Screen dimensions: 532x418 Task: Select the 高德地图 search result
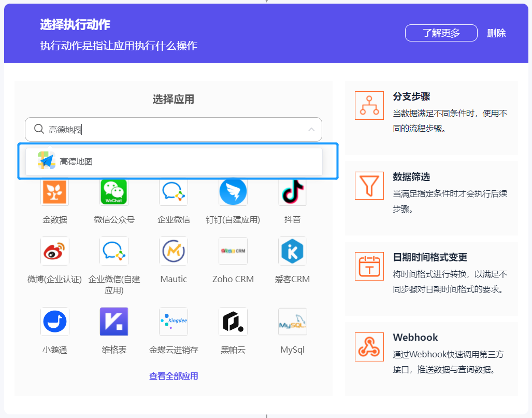pos(174,161)
